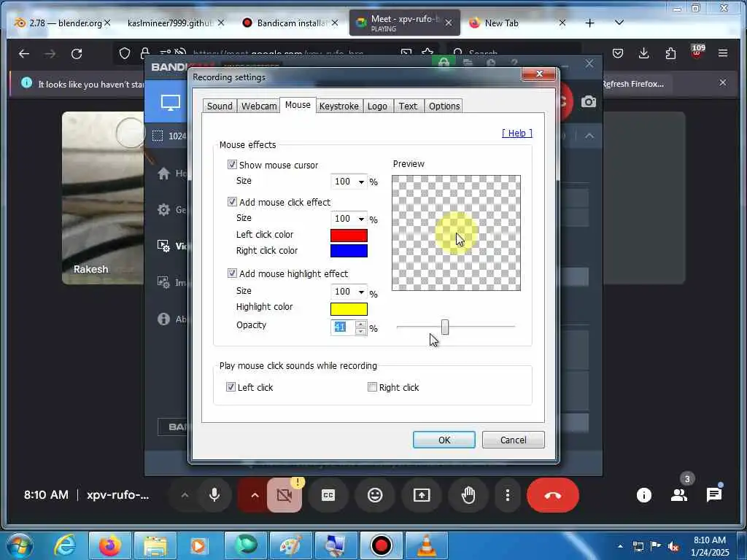The height and width of the screenshot is (560, 747).
Task: Confirm settings with OK button
Action: click(444, 440)
